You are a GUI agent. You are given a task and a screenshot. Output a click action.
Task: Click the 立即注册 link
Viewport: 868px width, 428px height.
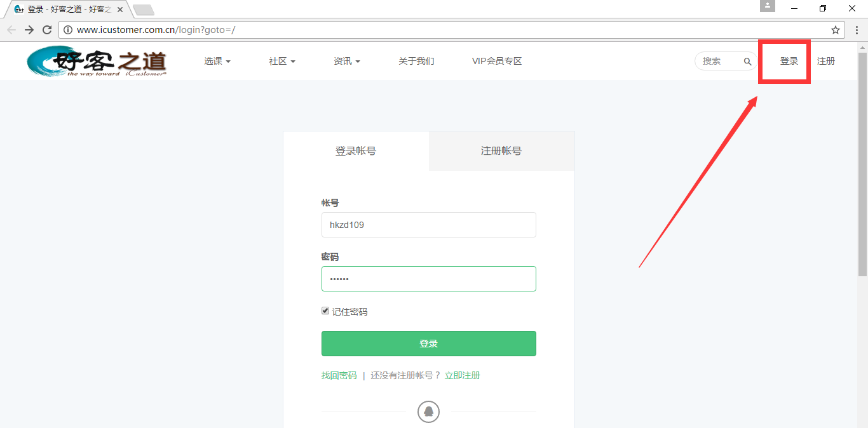(462, 376)
